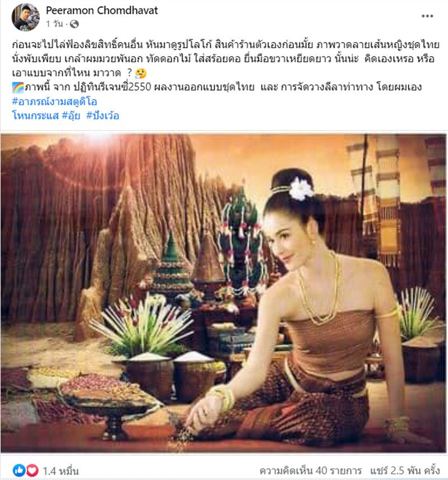This screenshot has width=448, height=480.
Task: View the 1.4 หมื่น reactions count
Action: (60, 470)
